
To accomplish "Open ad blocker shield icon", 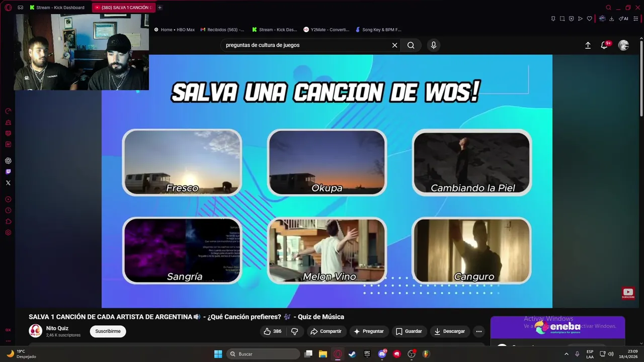I will (x=571, y=19).
